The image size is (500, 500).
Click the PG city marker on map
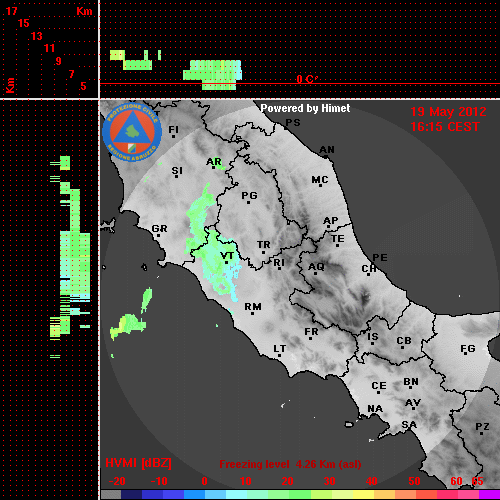click(x=248, y=202)
